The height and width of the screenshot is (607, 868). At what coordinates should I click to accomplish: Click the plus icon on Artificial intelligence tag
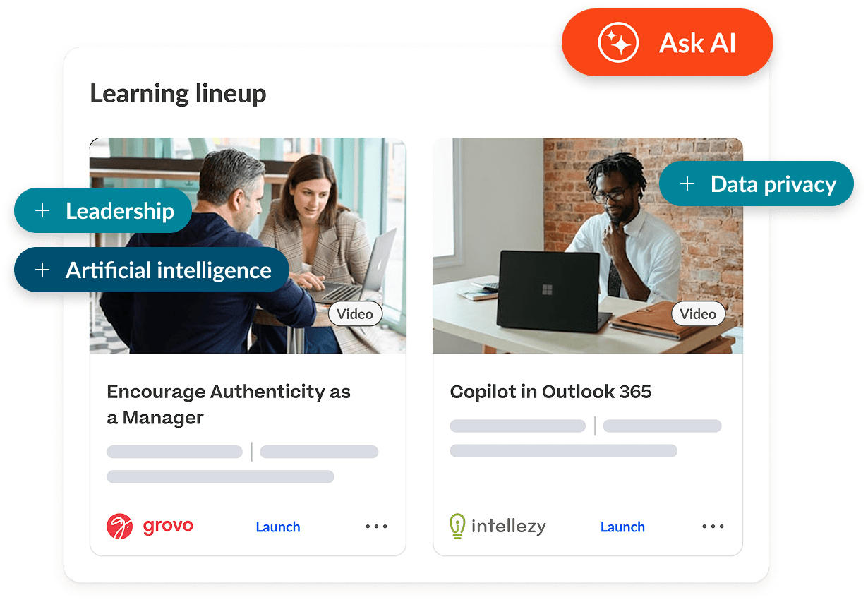[43, 270]
